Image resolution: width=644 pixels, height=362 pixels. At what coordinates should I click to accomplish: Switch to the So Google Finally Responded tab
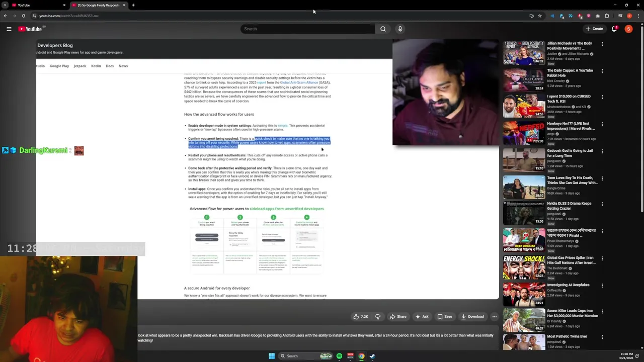click(x=98, y=5)
